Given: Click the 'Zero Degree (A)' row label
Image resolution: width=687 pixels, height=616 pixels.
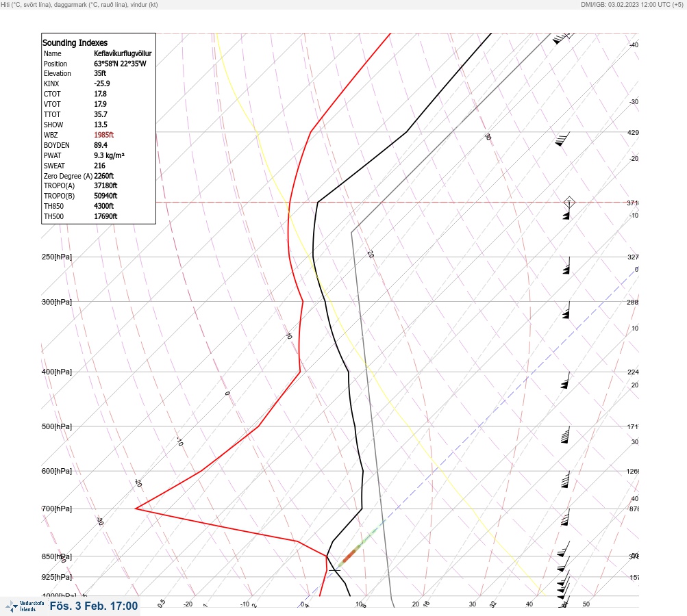Looking at the screenshot, I should [x=68, y=176].
